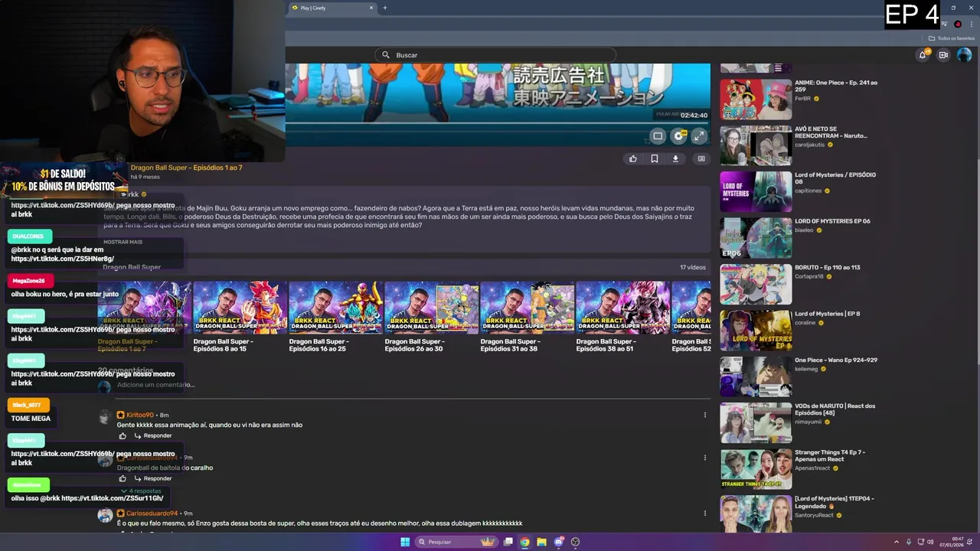Open the 'Todos os favoritos' bookmarks folder
This screenshot has width=980, height=551.
coord(952,38)
